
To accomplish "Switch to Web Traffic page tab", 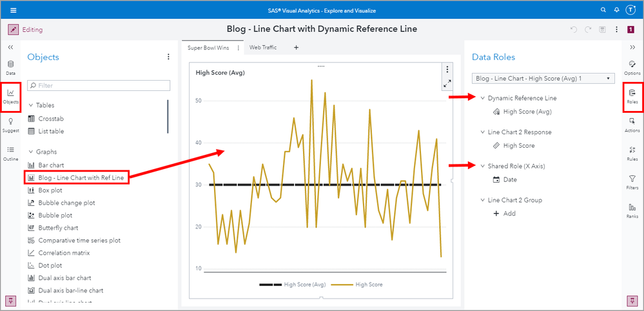I will coord(263,48).
